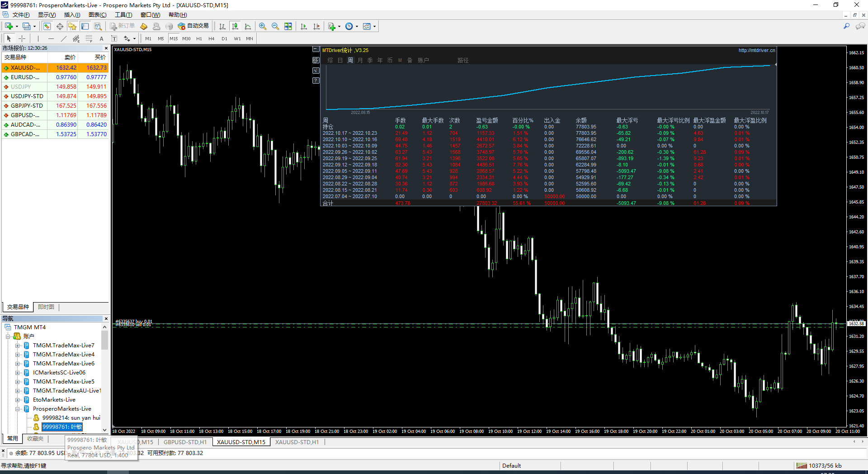Select EURUSD row in Market Watch
Screen dimensions: 868x474
[x=55, y=77]
